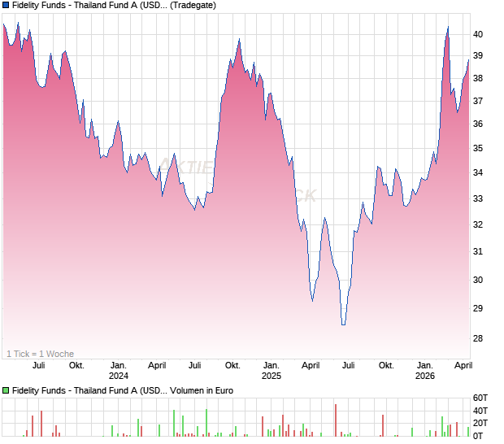Click the '1 Tick = 1 Woche' note
Image resolution: width=504 pixels, height=444 pixels.
[40, 354]
